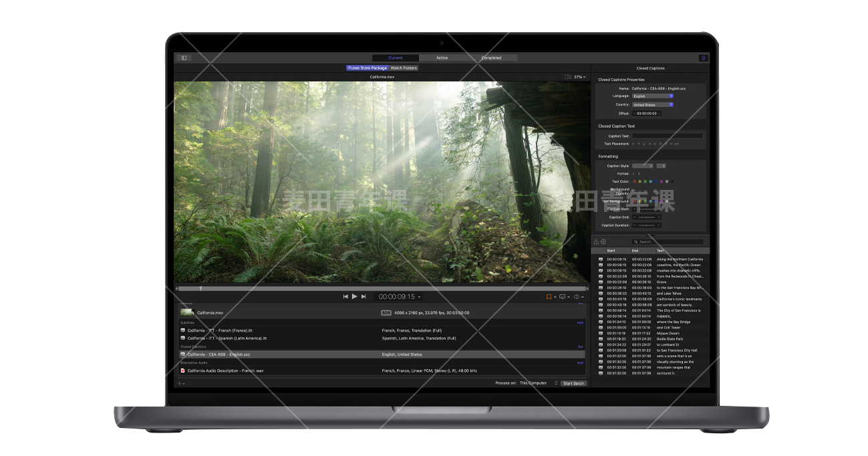Image resolution: width=868 pixels, height=456 pixels.
Task: Open the Caption Style dropdown
Action: pyautogui.click(x=643, y=166)
